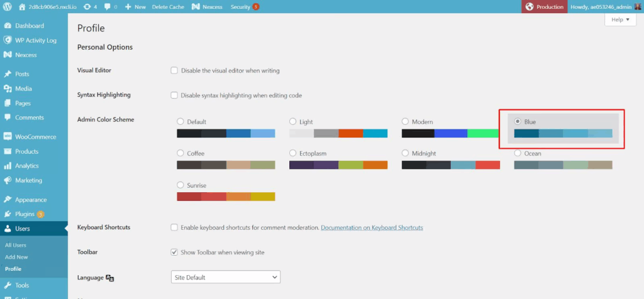The image size is (644, 299).
Task: Click the Security badge with 5 alerts
Action: 256,7
